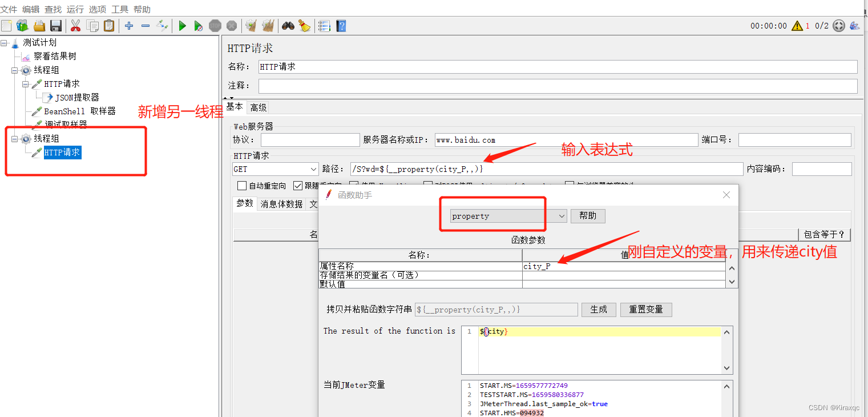Click the yellow warning log icon
Screen dimensions: 868x417
coord(797,26)
